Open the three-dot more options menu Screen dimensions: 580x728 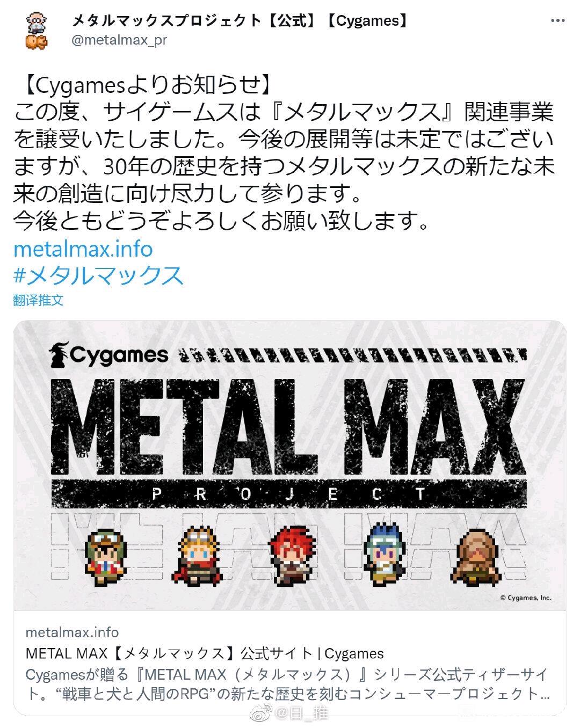(x=558, y=21)
